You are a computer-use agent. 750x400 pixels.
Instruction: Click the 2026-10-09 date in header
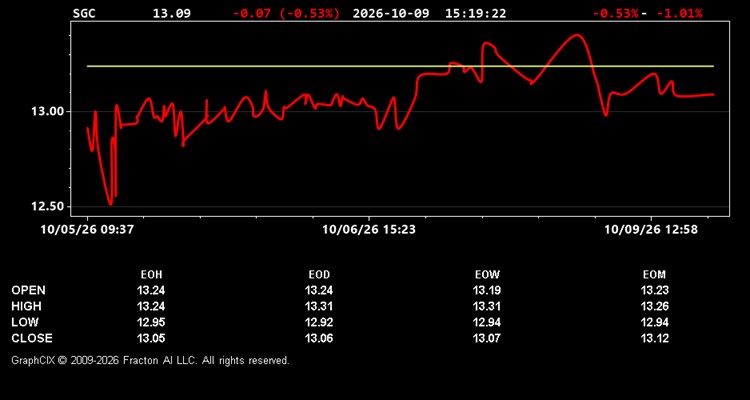coord(391,13)
